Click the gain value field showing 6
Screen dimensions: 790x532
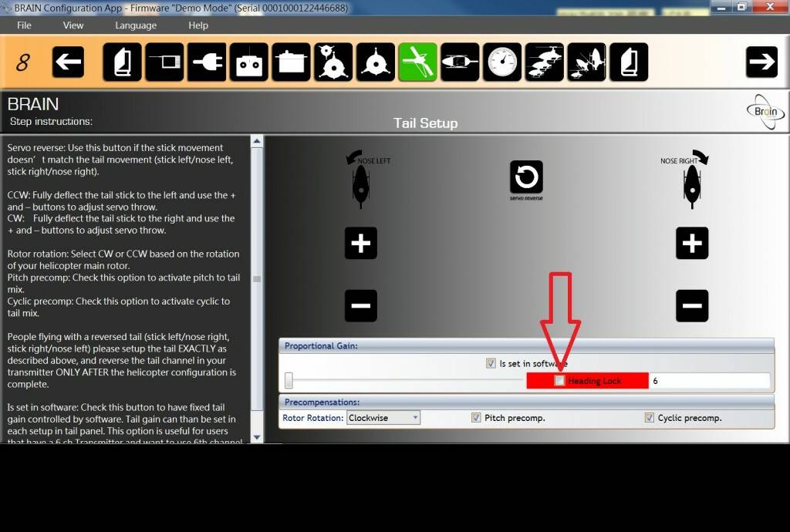(710, 381)
